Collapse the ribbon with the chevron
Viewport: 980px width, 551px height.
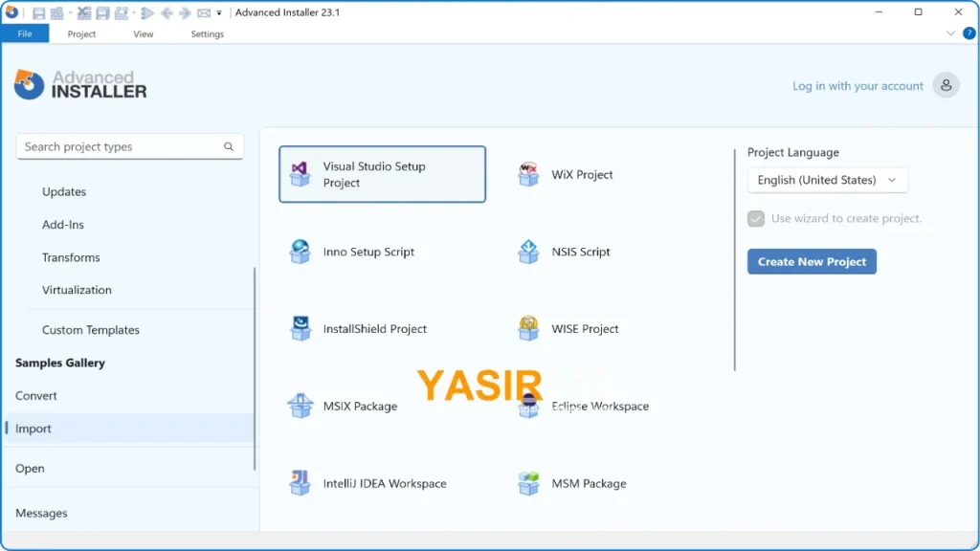(950, 33)
